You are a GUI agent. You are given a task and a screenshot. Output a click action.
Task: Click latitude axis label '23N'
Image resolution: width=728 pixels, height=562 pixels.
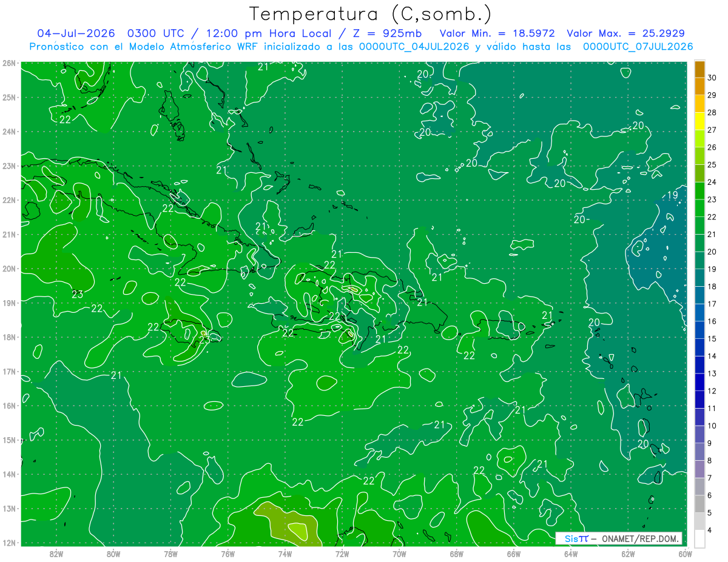click(9, 166)
